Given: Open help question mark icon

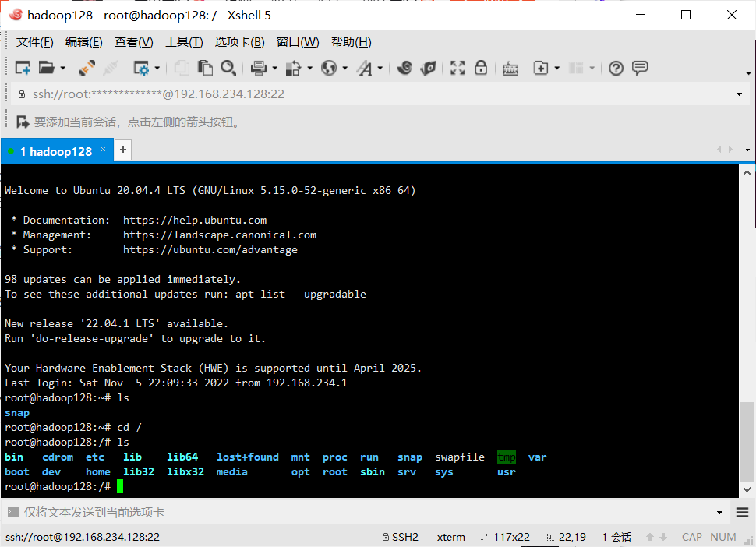Looking at the screenshot, I should click(616, 69).
